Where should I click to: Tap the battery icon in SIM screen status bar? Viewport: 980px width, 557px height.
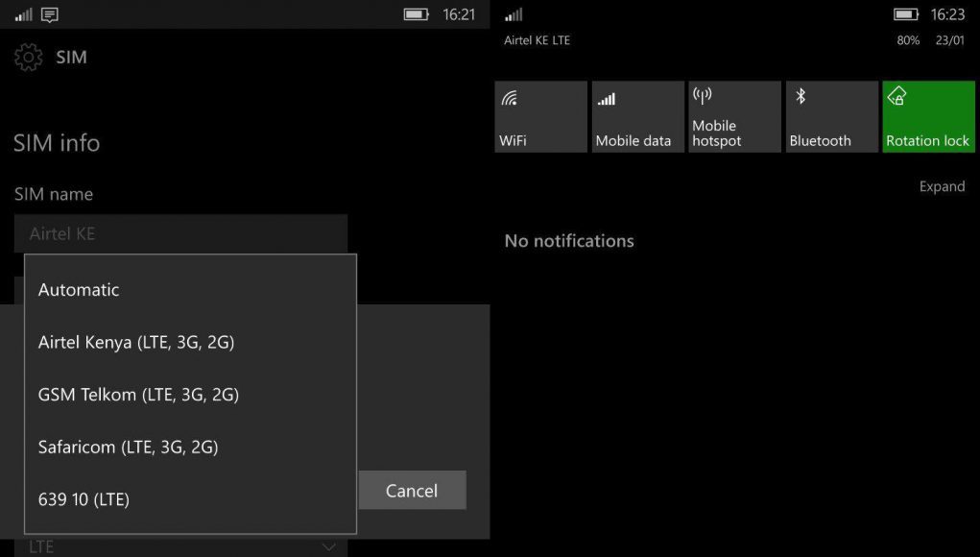click(x=417, y=14)
